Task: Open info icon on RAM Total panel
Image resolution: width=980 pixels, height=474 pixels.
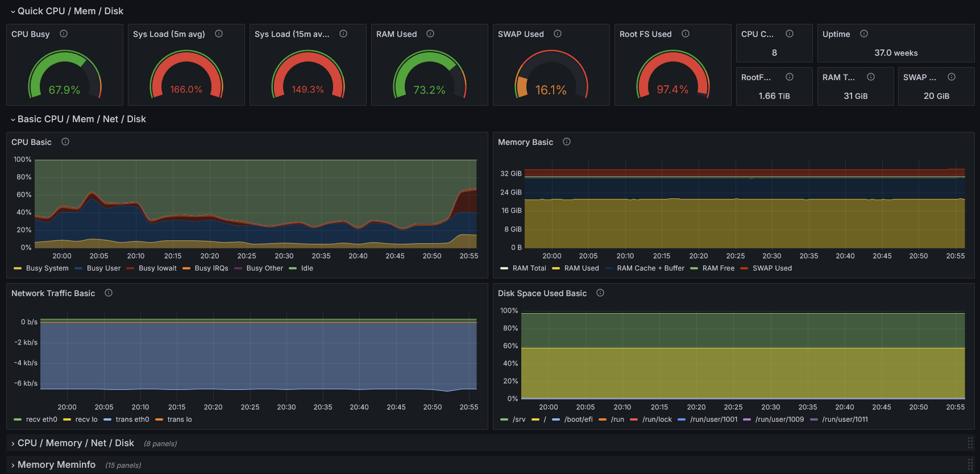Action: (x=871, y=77)
